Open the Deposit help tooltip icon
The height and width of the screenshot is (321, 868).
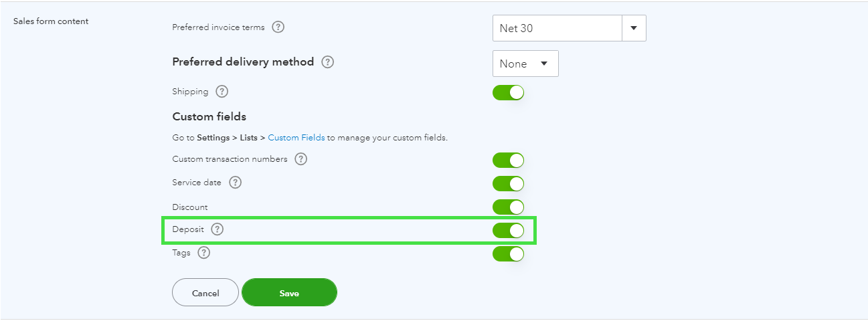click(217, 229)
